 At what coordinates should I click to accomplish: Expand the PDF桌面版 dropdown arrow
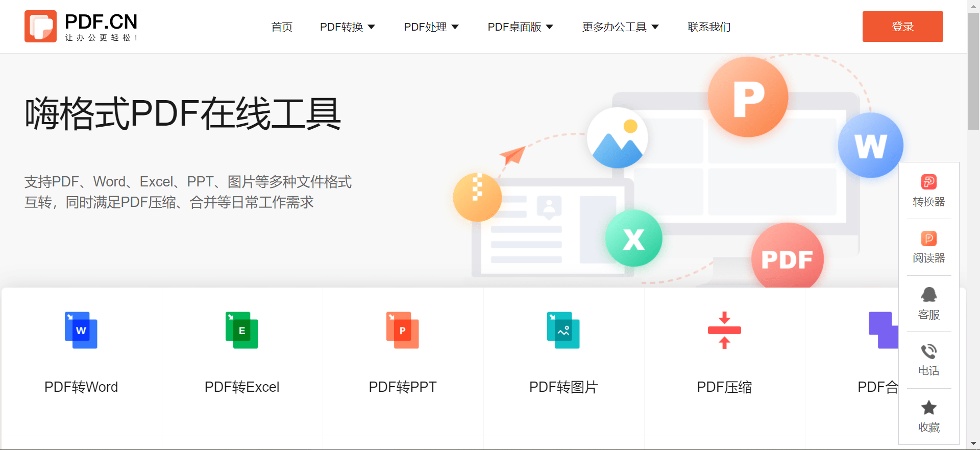[x=550, y=27]
